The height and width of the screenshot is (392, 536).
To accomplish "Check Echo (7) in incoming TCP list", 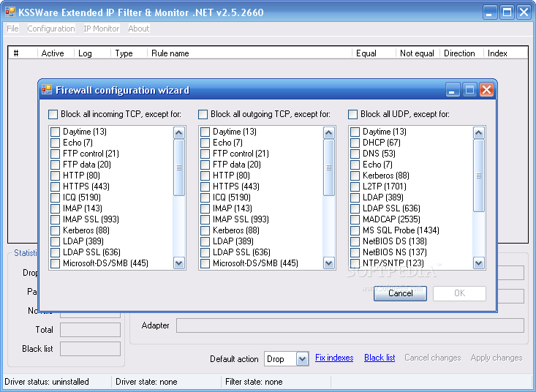I will [55, 143].
